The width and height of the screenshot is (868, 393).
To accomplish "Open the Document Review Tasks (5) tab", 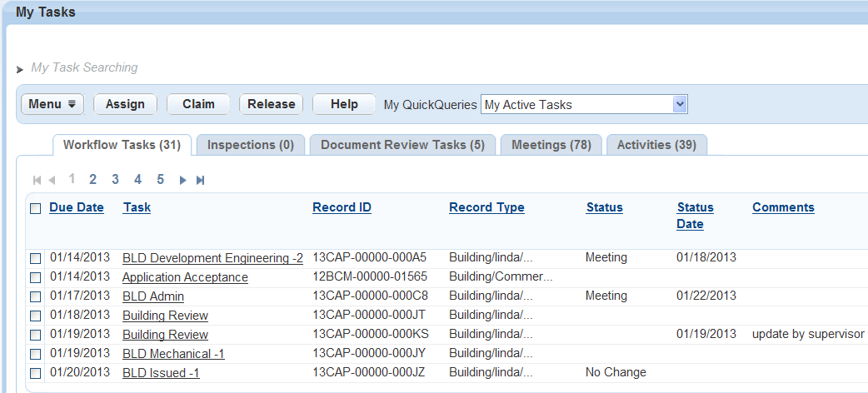I will point(402,145).
